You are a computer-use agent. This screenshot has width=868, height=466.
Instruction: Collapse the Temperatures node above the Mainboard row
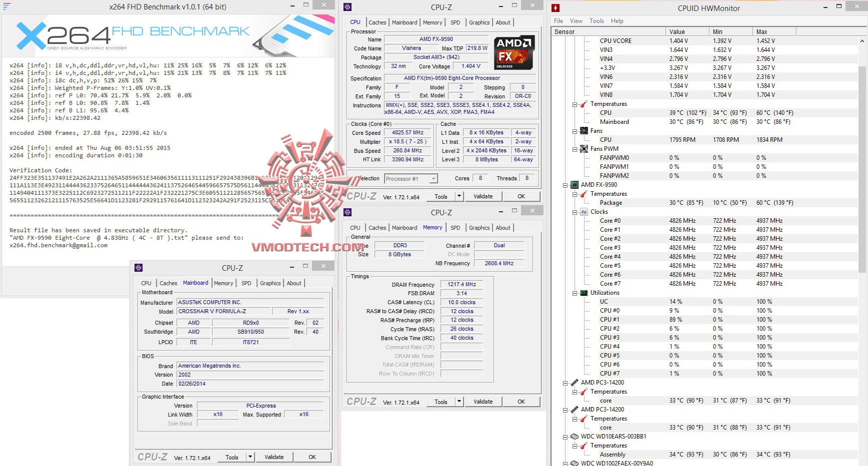click(x=575, y=104)
